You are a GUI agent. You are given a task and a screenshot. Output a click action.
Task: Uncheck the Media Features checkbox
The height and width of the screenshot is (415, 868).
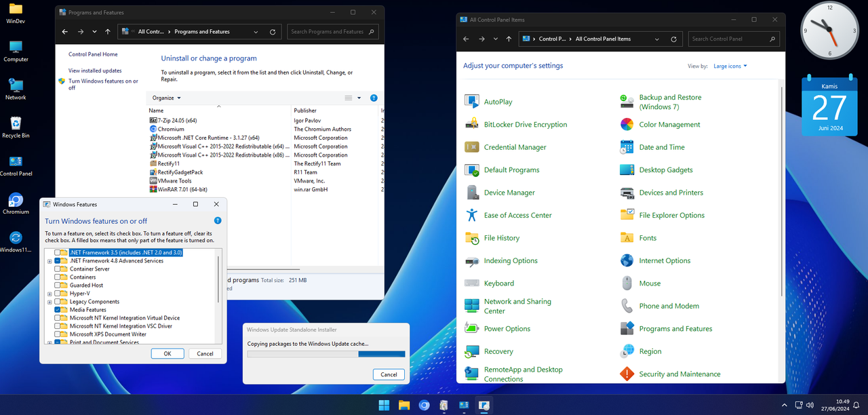pyautogui.click(x=58, y=309)
